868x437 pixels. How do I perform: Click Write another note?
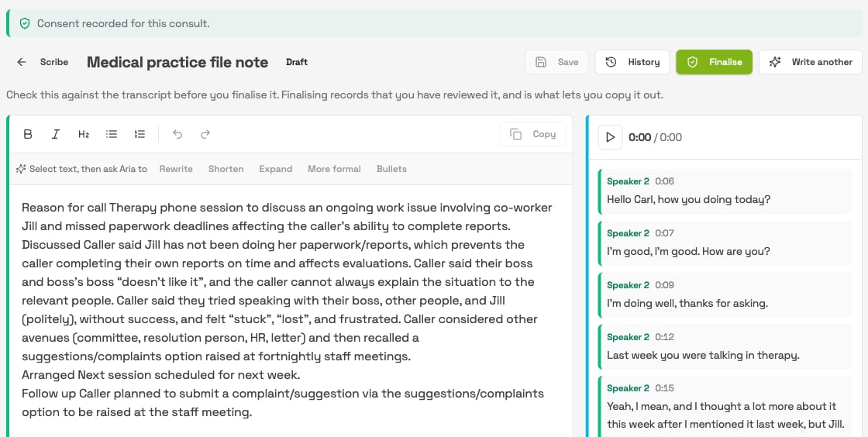(x=811, y=62)
